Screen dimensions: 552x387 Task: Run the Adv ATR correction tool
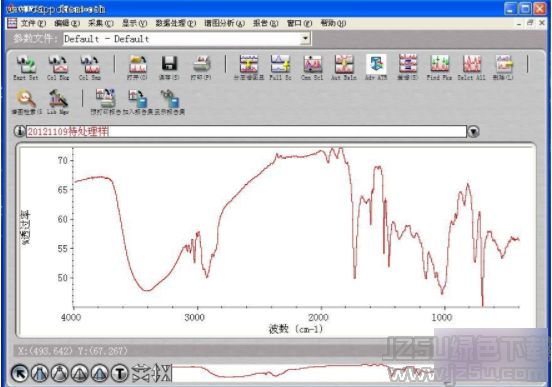click(376, 68)
